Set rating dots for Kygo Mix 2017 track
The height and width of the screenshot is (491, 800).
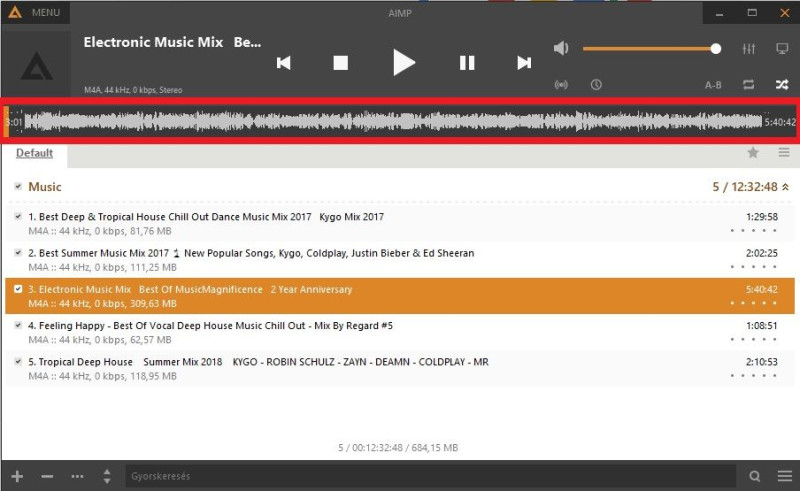click(754, 231)
